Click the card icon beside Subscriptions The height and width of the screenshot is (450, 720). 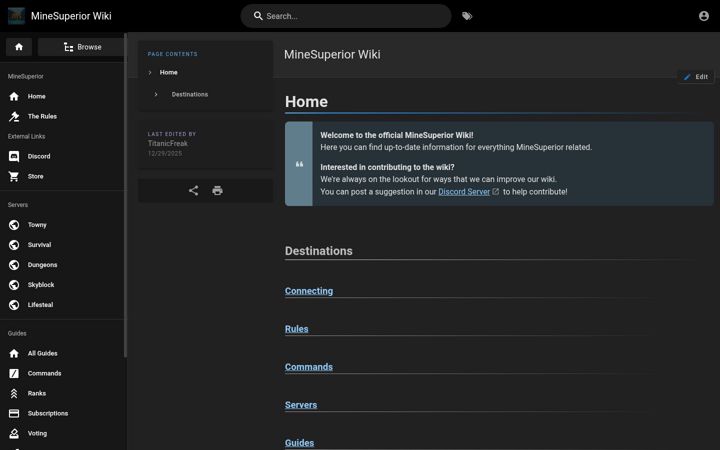click(14, 413)
